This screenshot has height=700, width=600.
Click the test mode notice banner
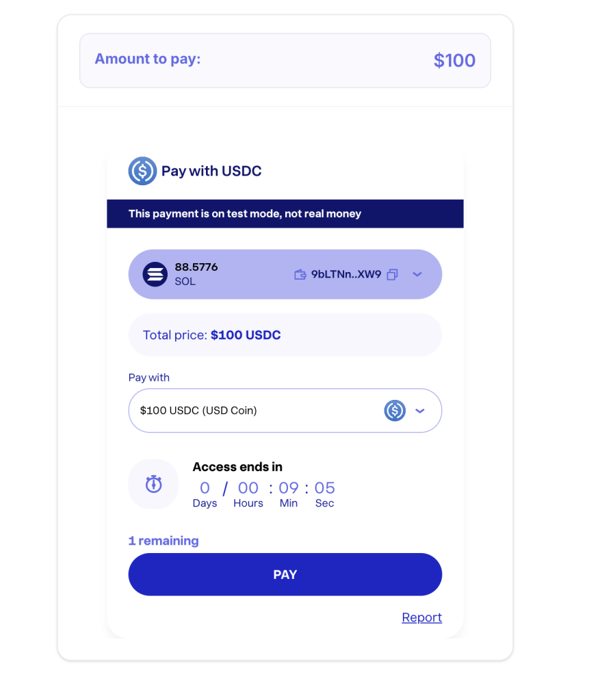click(285, 214)
